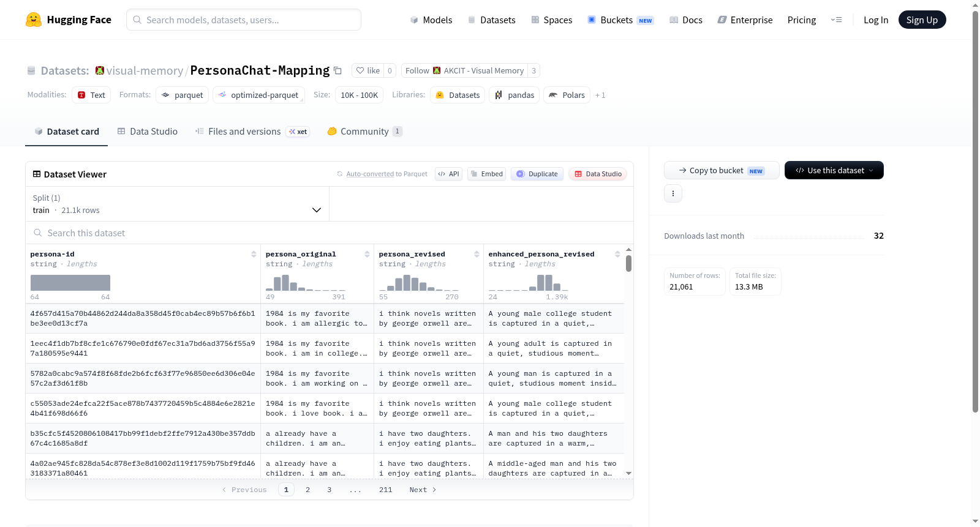Screen dimensions: 980x527
Task: Open Enterprise in top navigation
Action: pyautogui.click(x=745, y=20)
